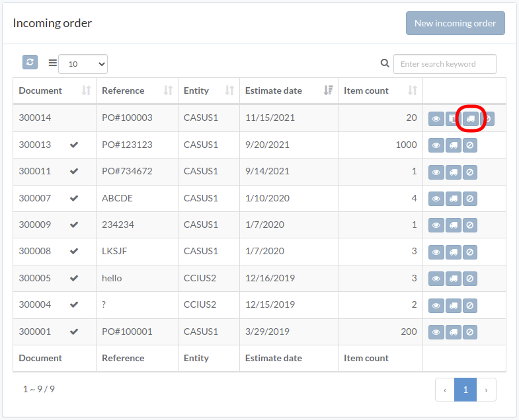This screenshot has height=420, width=519.
Task: Show order 300009 via the eye icon
Action: coord(436,225)
